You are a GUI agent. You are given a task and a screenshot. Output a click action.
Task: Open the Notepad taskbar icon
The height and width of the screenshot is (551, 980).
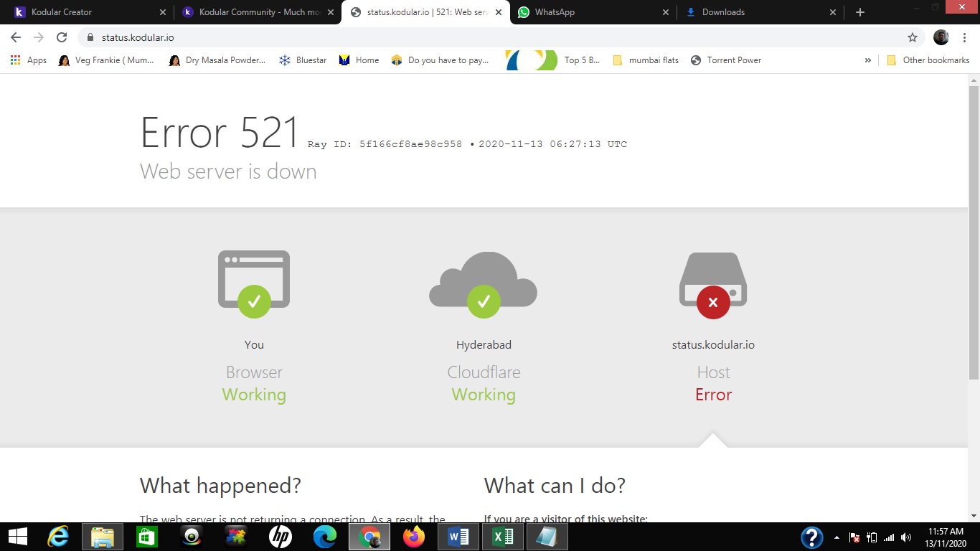tap(547, 537)
